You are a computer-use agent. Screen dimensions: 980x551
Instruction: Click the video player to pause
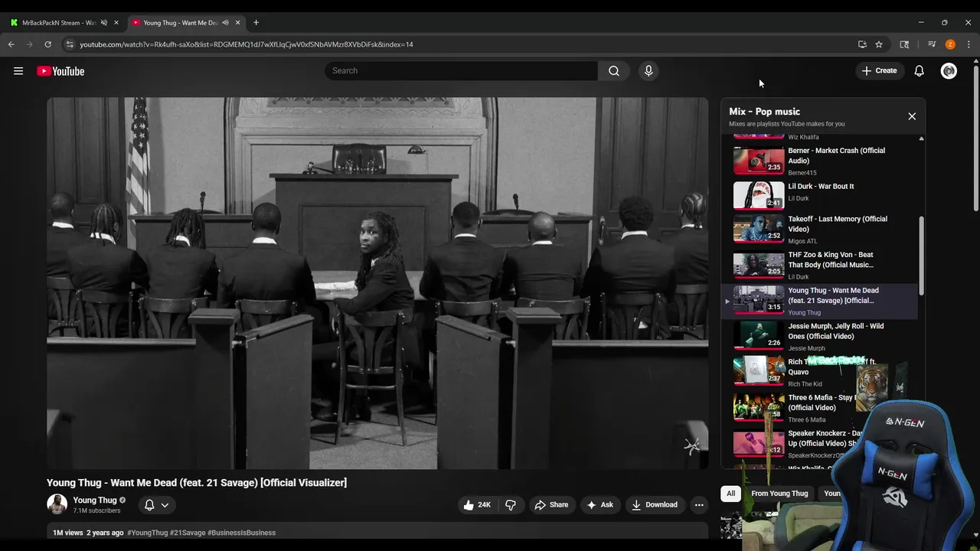click(377, 283)
